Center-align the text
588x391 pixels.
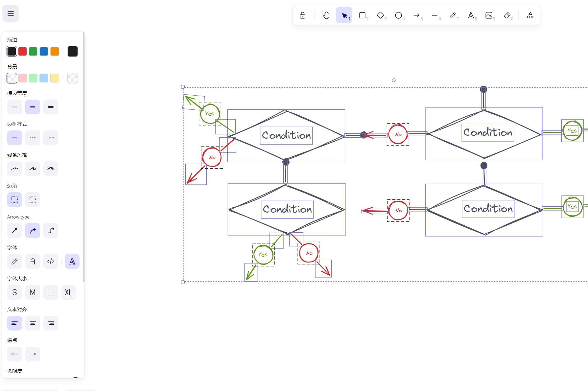coord(33,323)
